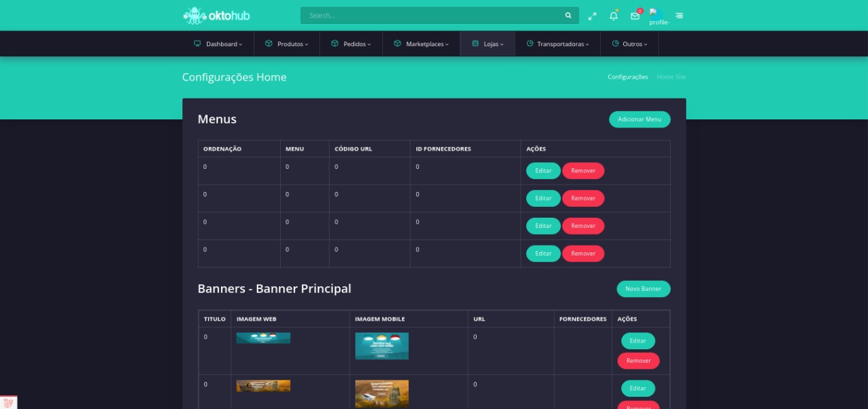
Task: Open the Outros dropdown menu
Action: pyautogui.click(x=629, y=44)
